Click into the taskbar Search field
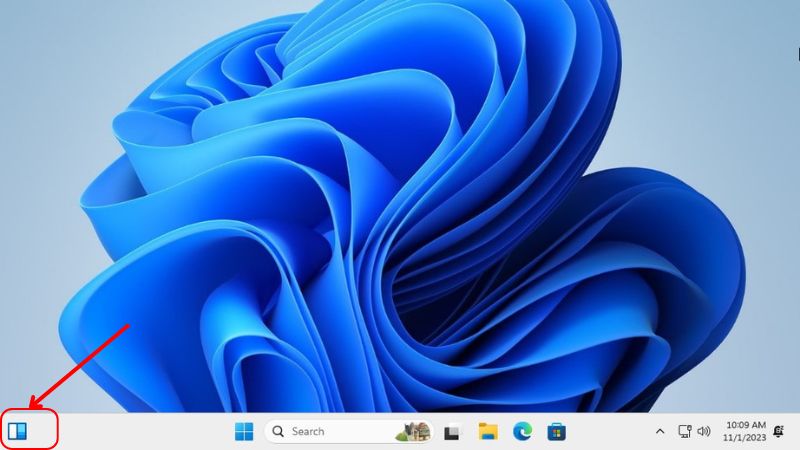800x450 pixels. coord(330,431)
